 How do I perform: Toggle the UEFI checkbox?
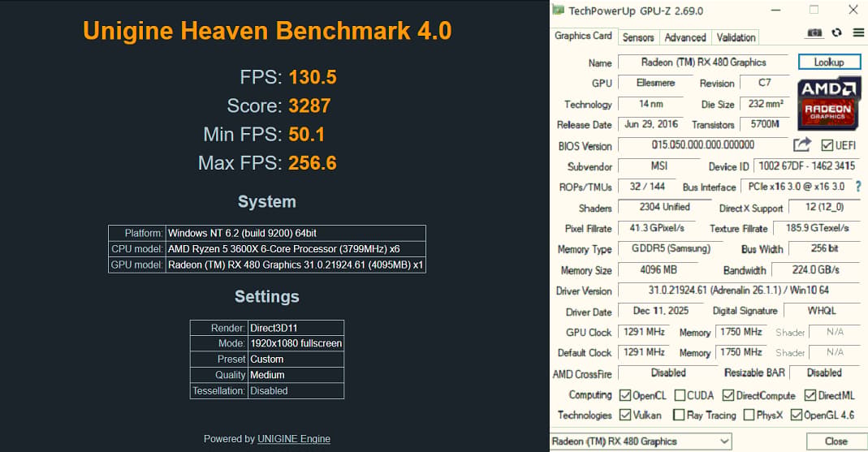click(827, 145)
